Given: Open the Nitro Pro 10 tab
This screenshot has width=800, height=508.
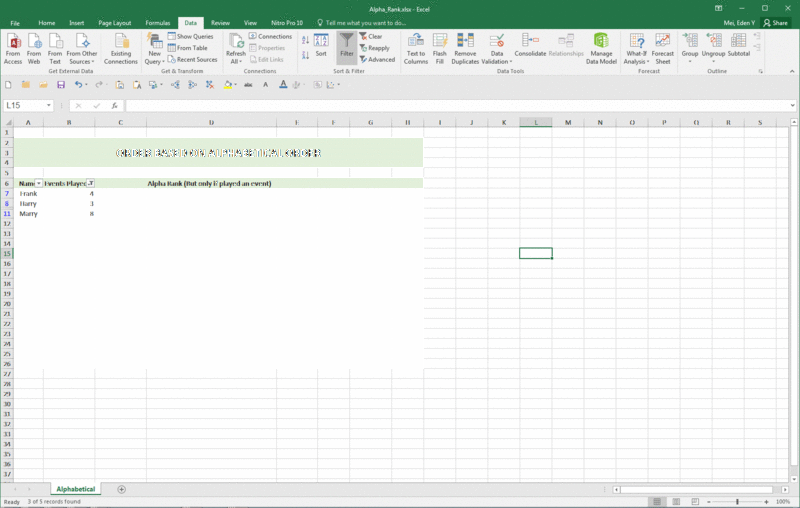Looking at the screenshot, I should point(287,23).
